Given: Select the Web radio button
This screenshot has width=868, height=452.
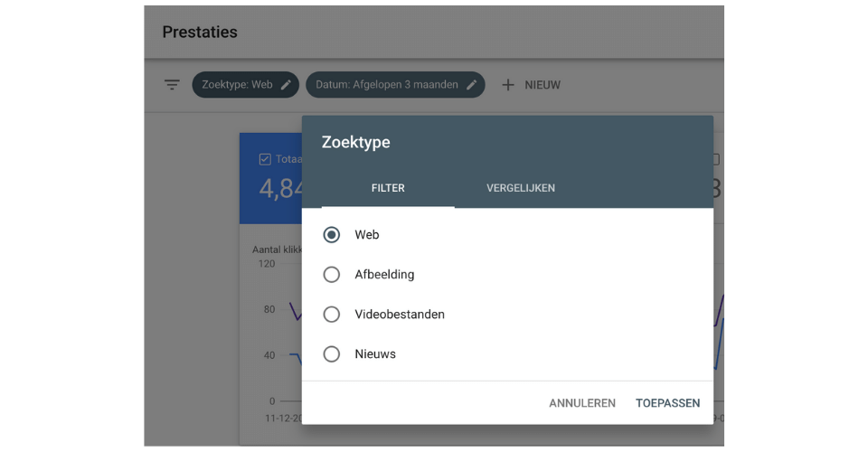Looking at the screenshot, I should 332,234.
